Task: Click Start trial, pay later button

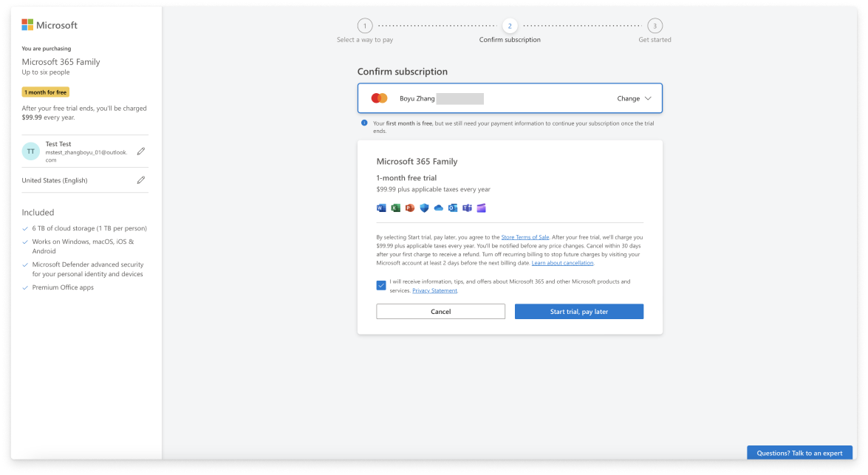Action: pyautogui.click(x=579, y=311)
